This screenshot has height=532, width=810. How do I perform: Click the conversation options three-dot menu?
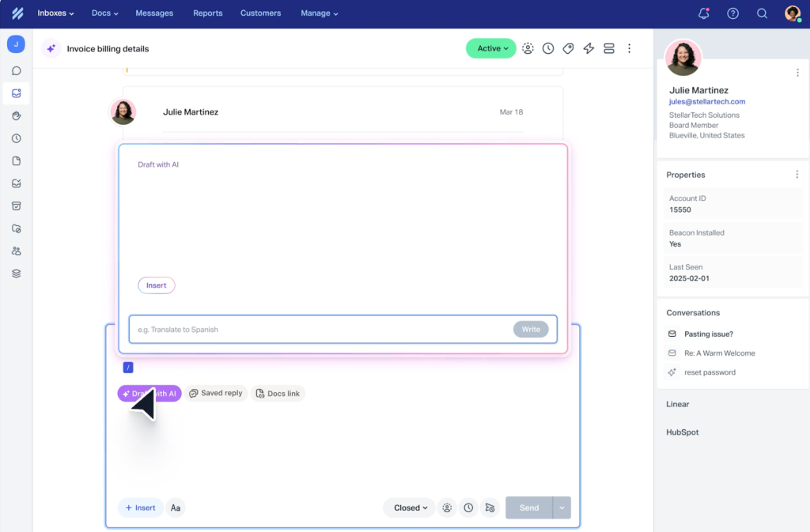click(629, 48)
